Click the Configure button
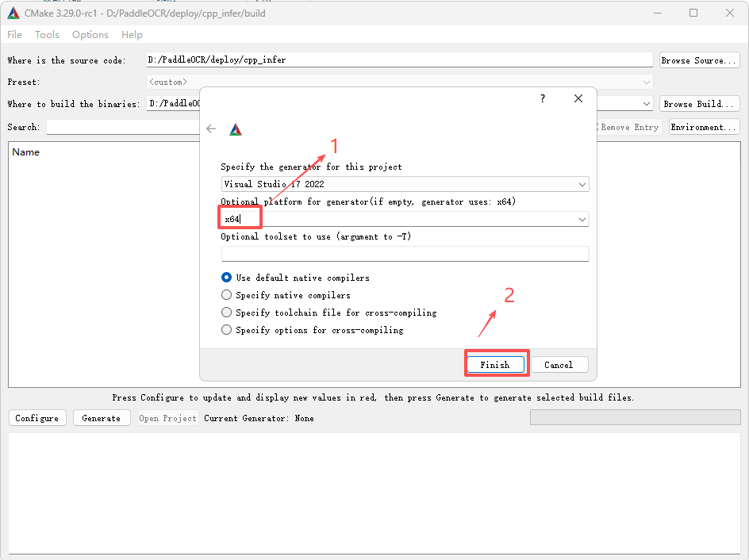749x560 pixels. point(37,418)
